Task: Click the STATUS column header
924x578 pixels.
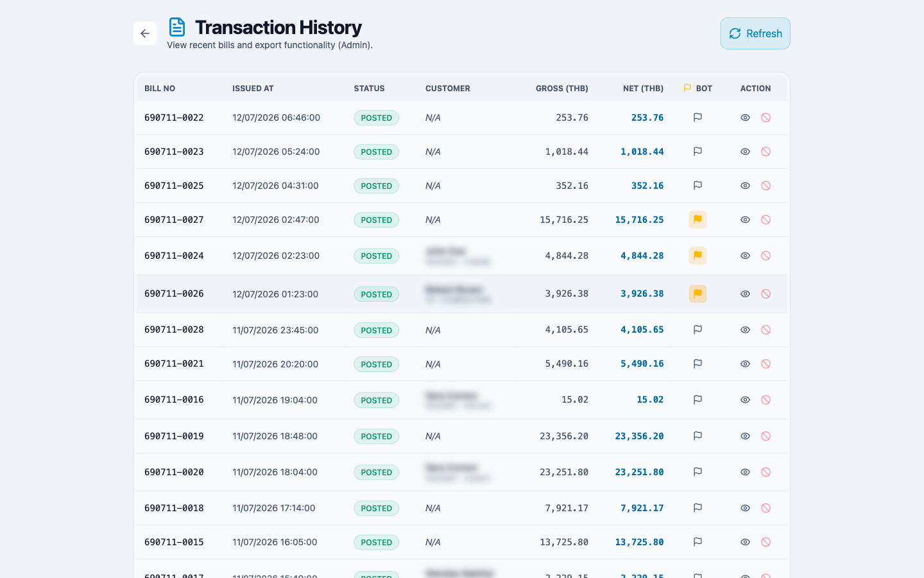Action: click(x=369, y=89)
